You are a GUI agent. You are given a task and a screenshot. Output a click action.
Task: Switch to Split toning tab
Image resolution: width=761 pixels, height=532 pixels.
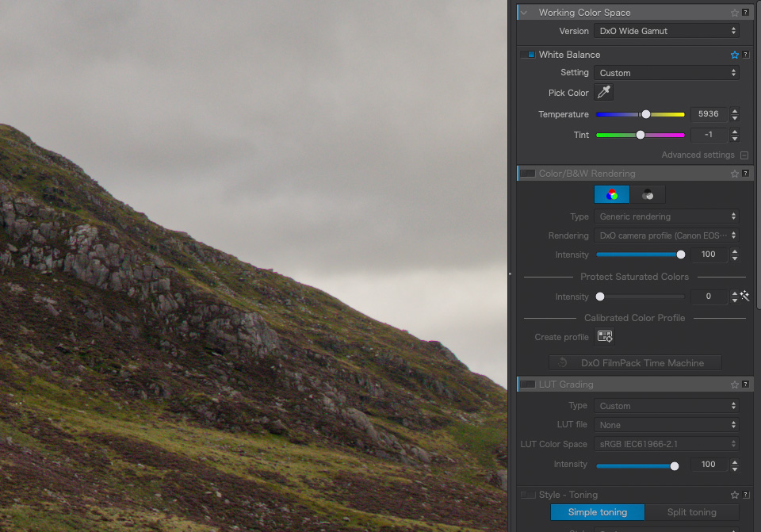tap(691, 512)
